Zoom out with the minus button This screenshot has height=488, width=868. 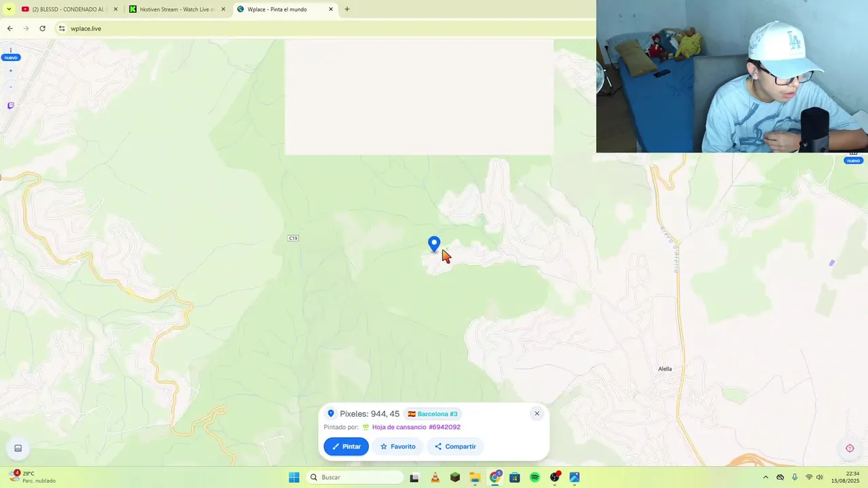tap(10, 87)
